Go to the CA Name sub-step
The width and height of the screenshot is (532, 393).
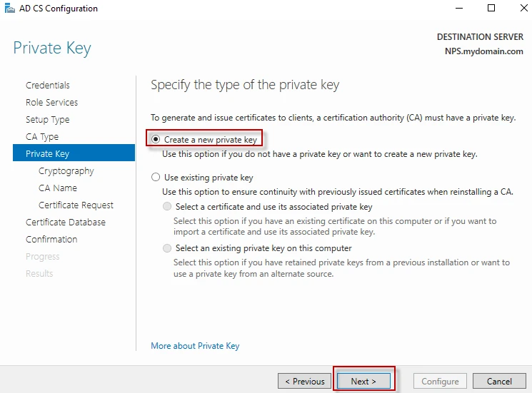tap(58, 188)
